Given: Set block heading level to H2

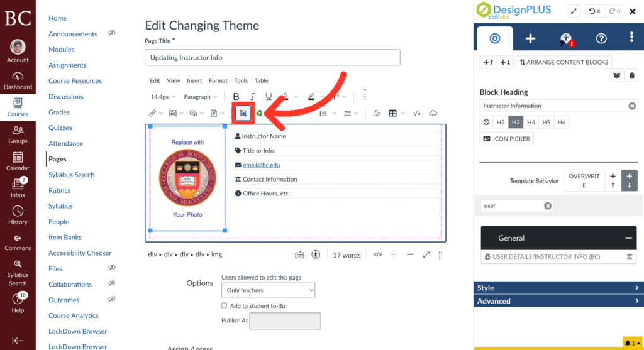Looking at the screenshot, I should click(x=500, y=123).
